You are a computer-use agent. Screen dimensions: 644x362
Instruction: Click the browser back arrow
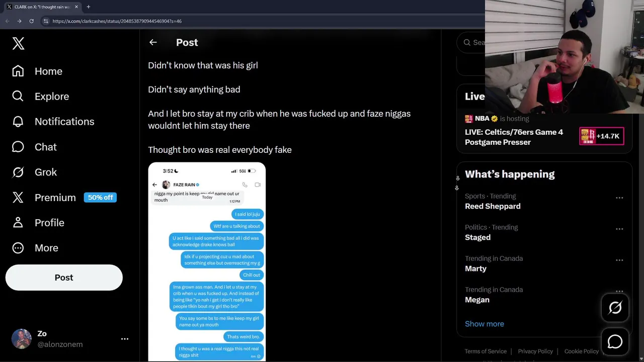click(7, 21)
